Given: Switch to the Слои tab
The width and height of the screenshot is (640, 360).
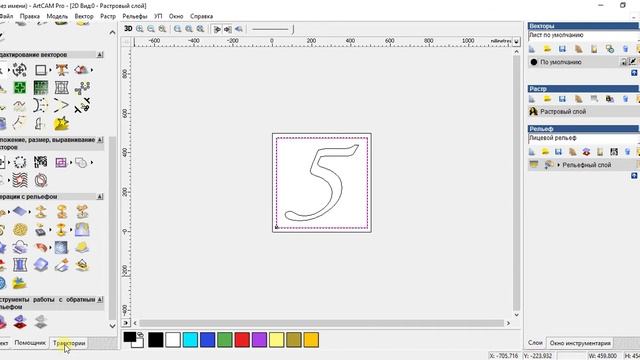Looking at the screenshot, I should point(535,343).
